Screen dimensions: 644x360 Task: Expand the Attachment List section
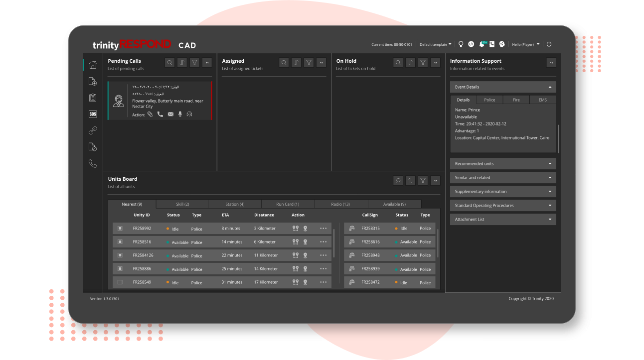coord(503,219)
